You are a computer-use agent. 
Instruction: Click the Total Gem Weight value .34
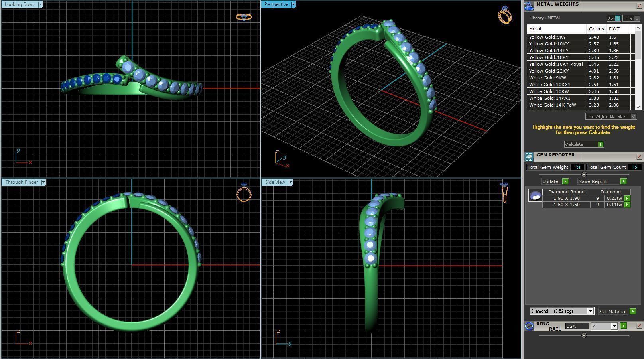pos(577,167)
